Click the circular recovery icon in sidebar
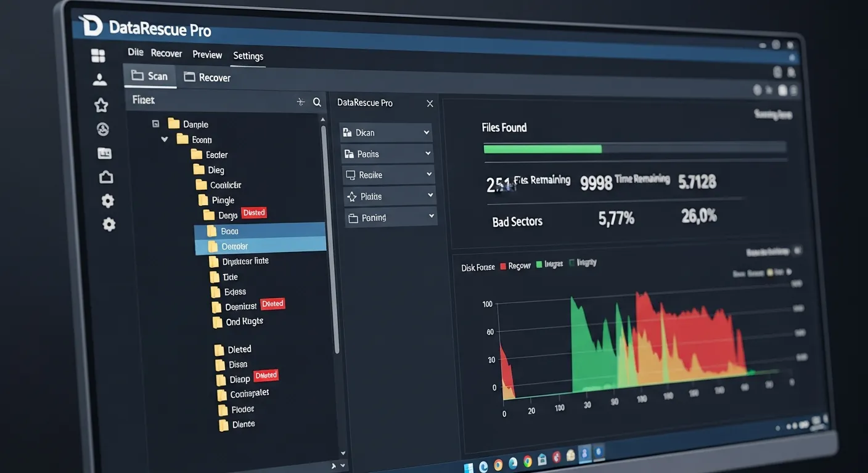The height and width of the screenshot is (473, 868). pos(102,129)
